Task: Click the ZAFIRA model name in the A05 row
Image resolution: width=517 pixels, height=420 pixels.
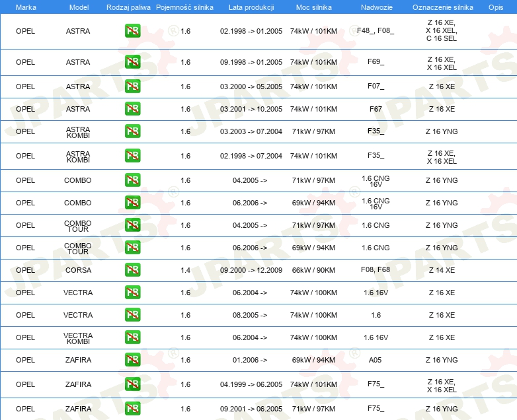Action: click(x=78, y=360)
